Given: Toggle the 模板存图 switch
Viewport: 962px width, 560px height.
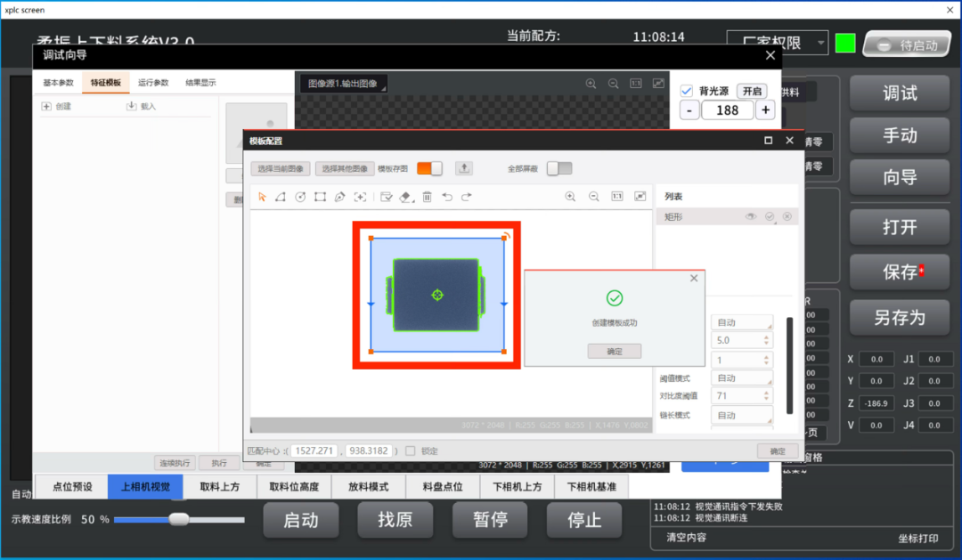Looking at the screenshot, I should pyautogui.click(x=429, y=168).
